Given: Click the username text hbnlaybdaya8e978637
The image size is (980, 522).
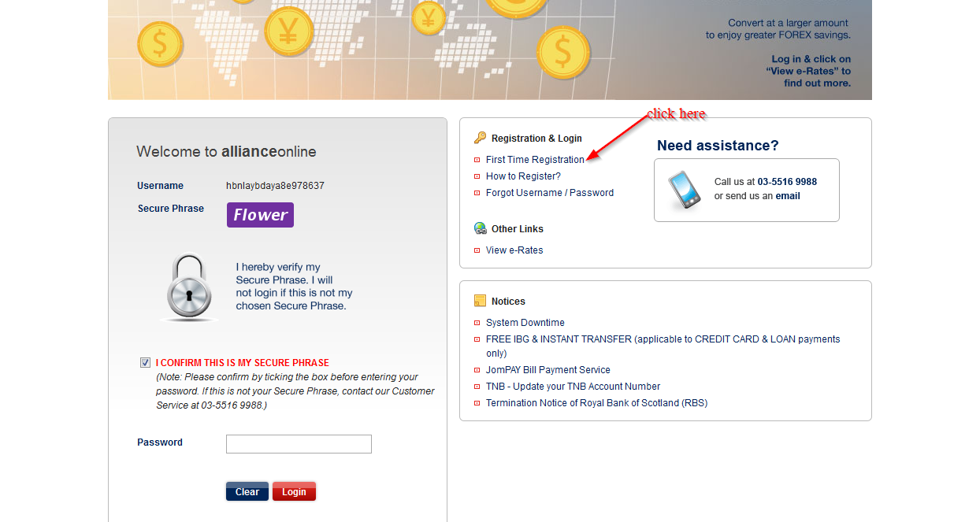Looking at the screenshot, I should click(x=275, y=186).
